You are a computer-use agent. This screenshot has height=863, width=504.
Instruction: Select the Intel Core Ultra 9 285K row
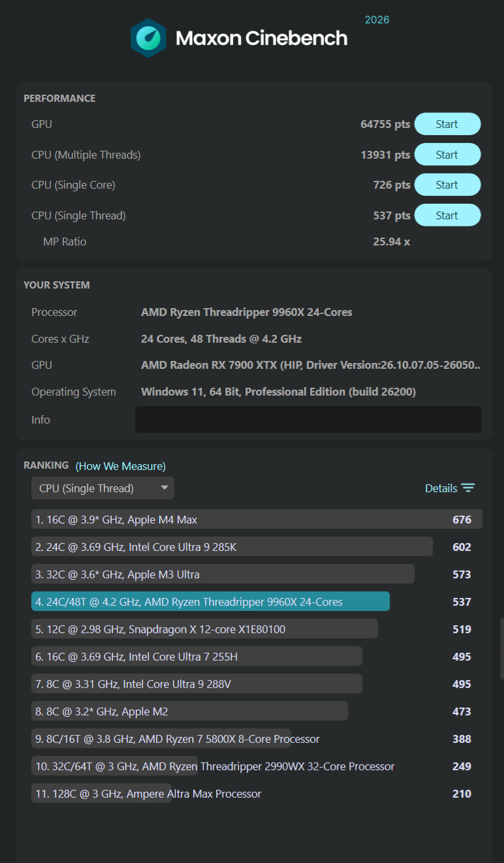257,547
